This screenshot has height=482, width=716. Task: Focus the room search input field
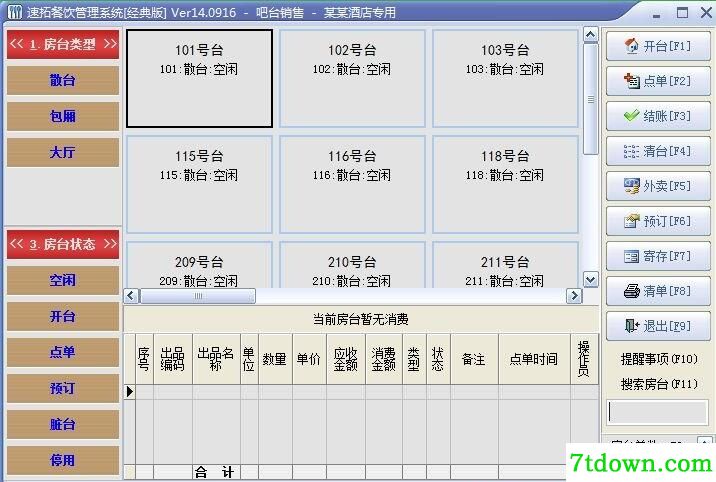(x=658, y=412)
